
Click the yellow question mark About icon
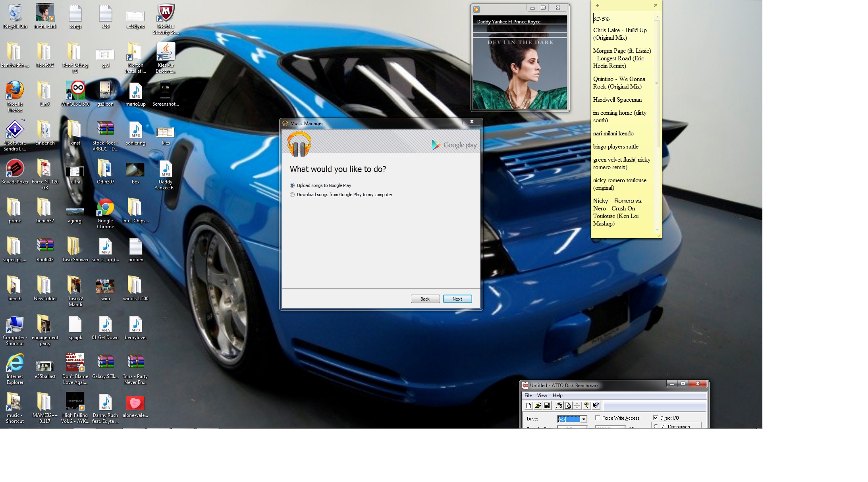click(586, 405)
